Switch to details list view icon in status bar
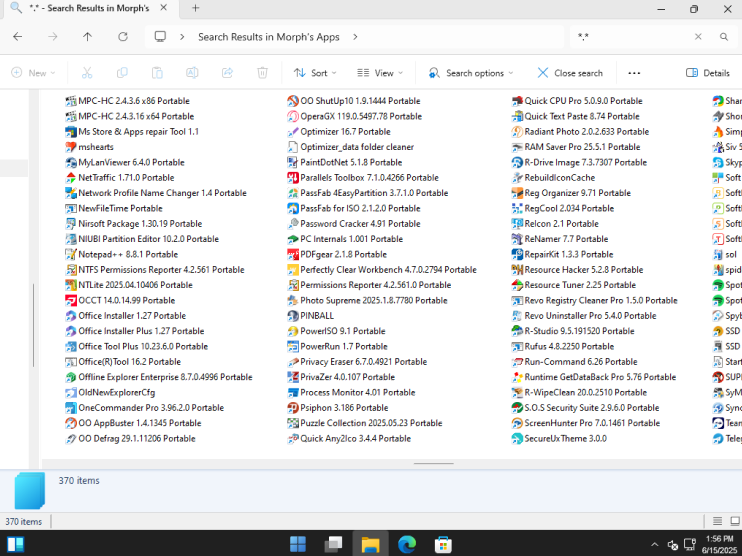The width and height of the screenshot is (742, 556). pyautogui.click(x=717, y=521)
